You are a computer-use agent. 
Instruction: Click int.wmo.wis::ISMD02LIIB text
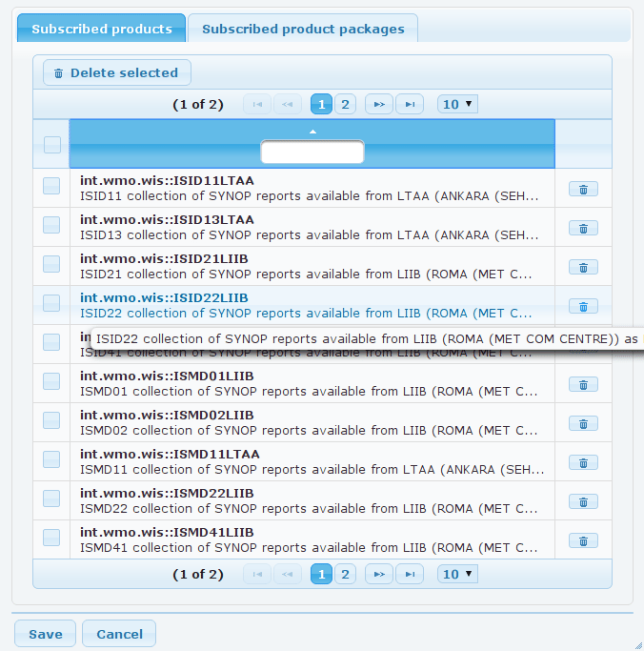point(167,415)
